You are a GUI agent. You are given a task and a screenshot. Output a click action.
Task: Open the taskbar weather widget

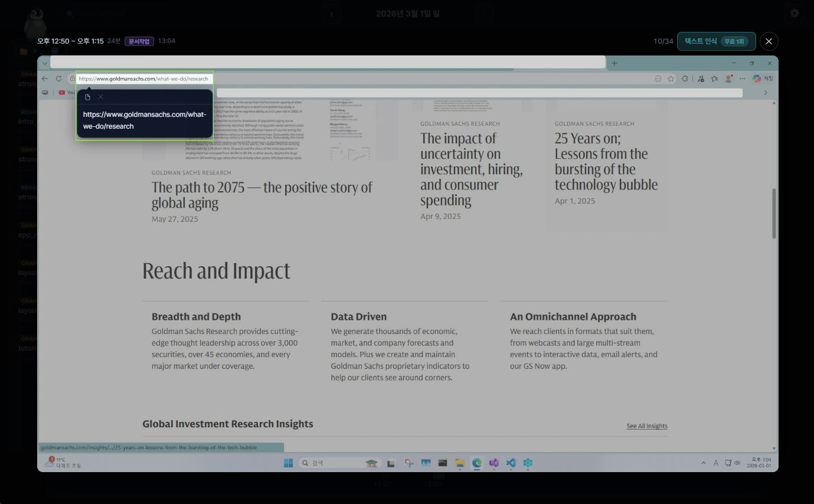[x=63, y=463]
